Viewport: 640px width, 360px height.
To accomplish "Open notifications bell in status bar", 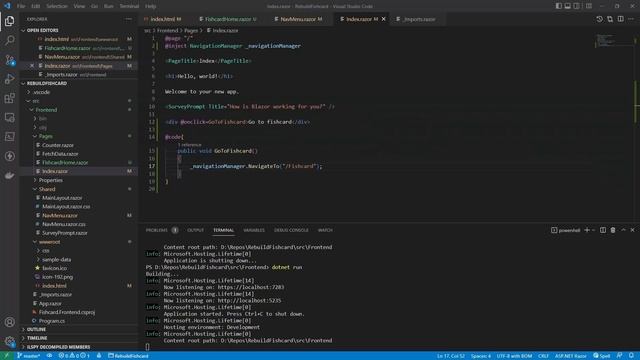I will click(x=631, y=356).
